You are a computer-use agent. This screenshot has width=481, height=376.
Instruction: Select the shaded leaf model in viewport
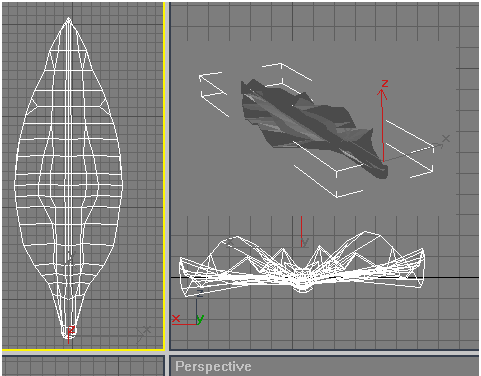click(x=313, y=128)
